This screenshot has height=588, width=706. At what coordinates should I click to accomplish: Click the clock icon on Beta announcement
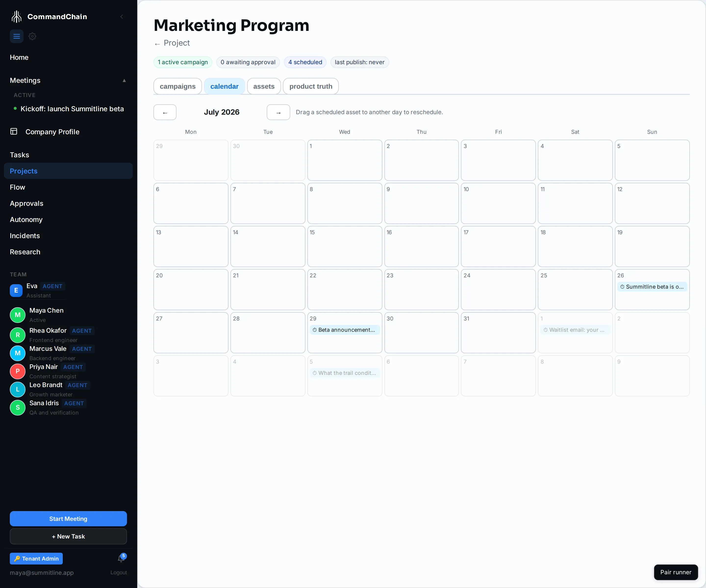[x=315, y=330]
